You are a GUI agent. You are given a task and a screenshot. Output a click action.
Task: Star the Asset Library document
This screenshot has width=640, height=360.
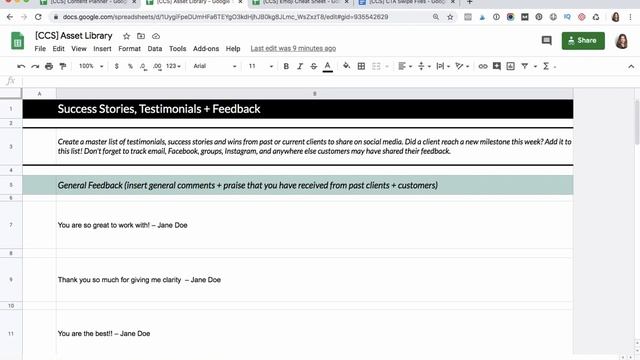(127, 36)
